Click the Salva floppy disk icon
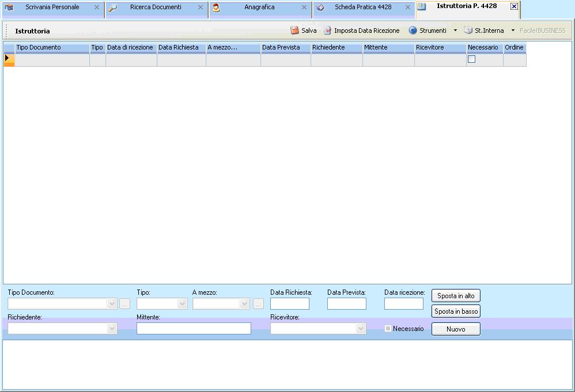 (294, 31)
